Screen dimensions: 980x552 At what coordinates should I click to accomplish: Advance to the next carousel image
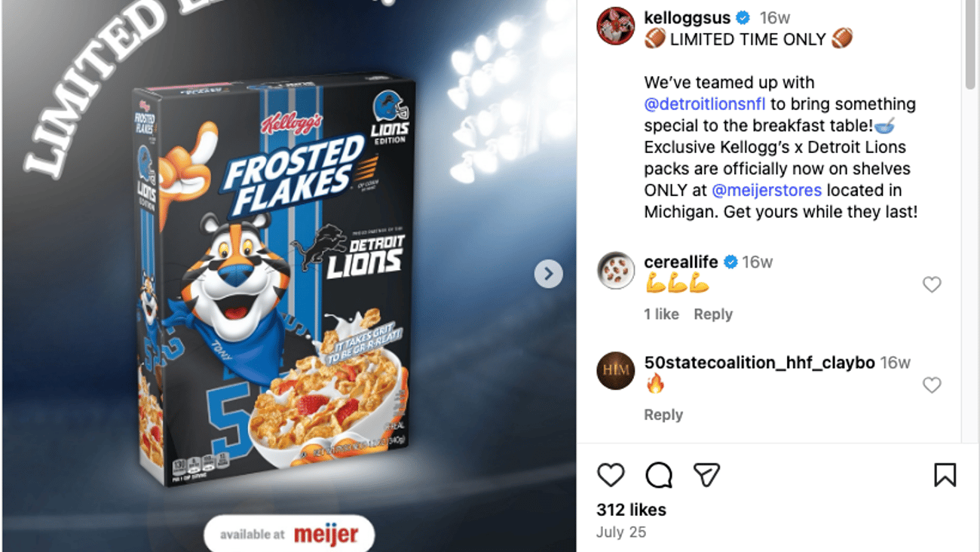(548, 273)
